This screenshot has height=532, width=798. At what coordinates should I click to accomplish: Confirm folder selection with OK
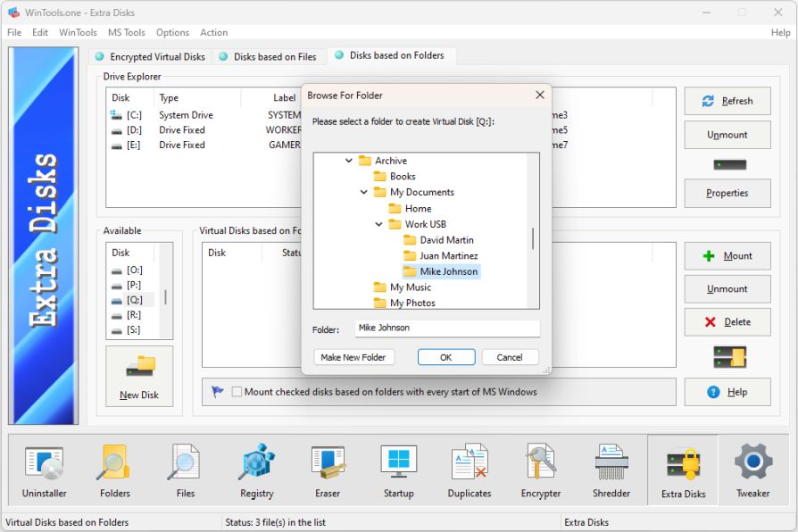click(446, 357)
